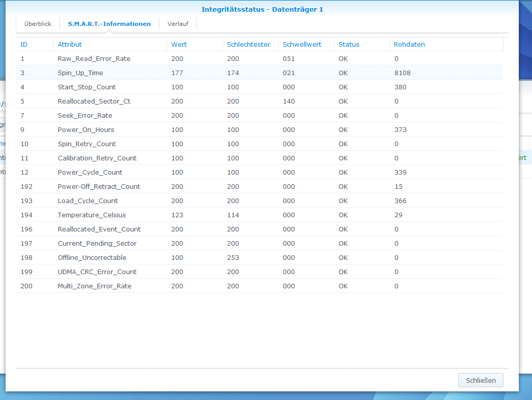Select the Power_Cycle_Count attribute
532x400 pixels.
[x=90, y=173]
